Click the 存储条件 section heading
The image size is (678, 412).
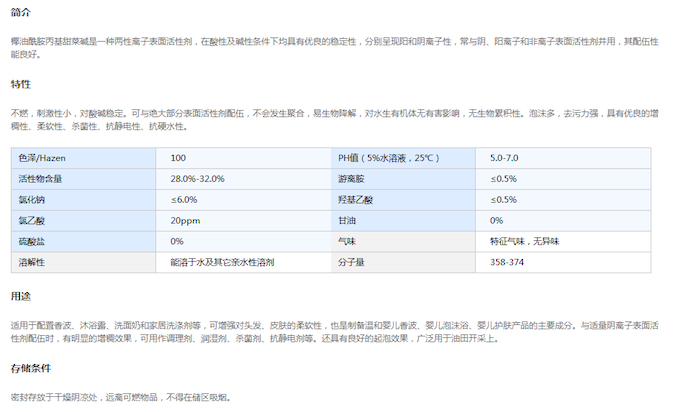coord(31,368)
